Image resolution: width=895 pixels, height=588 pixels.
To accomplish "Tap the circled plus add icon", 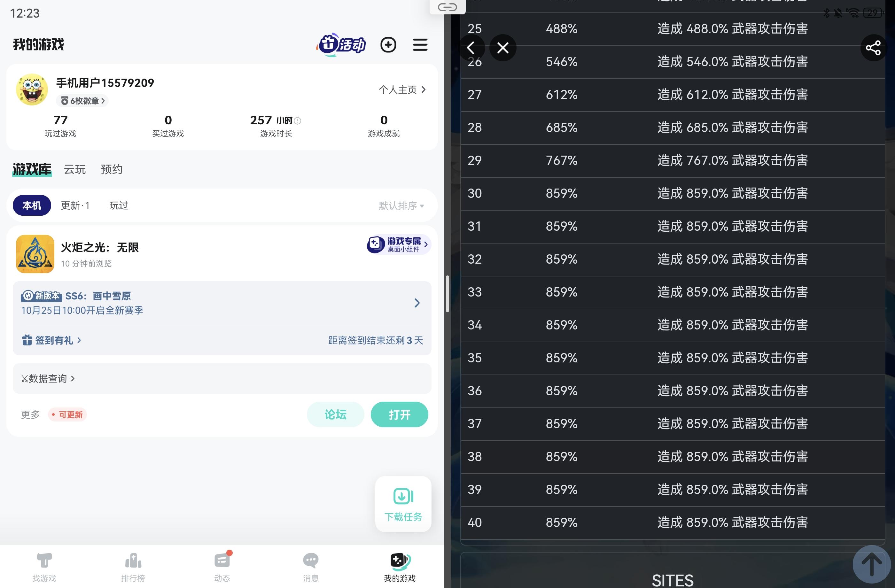I will coord(388,45).
